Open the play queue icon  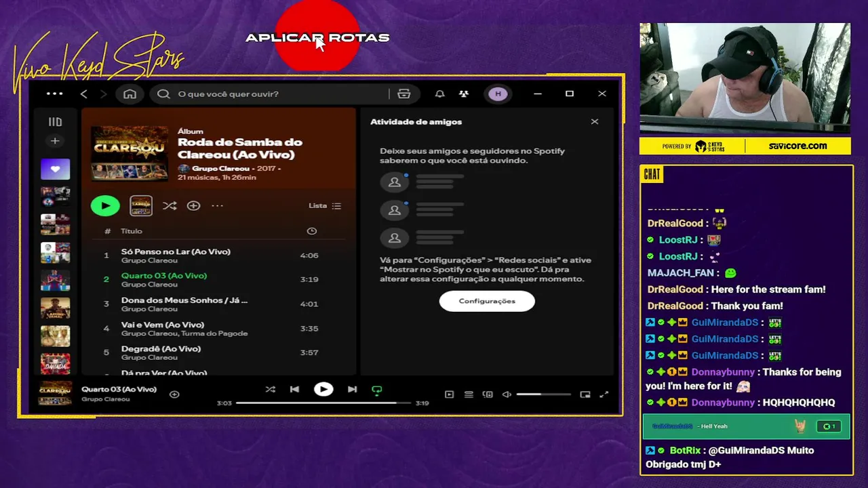[x=469, y=394]
